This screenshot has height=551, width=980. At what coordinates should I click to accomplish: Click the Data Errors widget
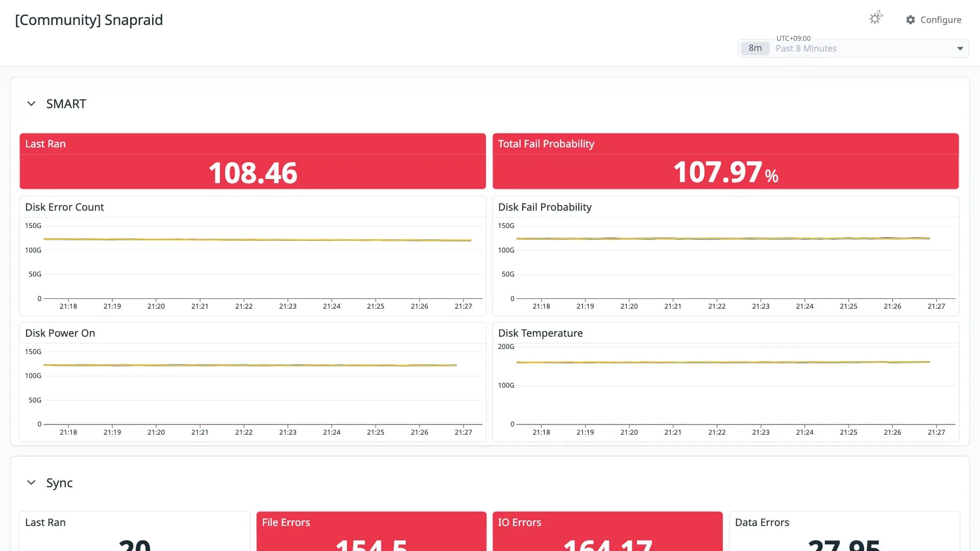click(844, 531)
